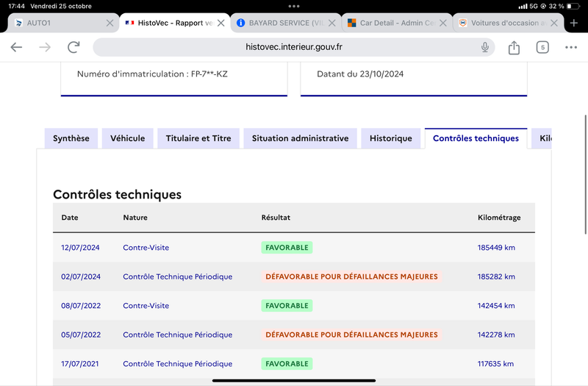This screenshot has height=386, width=588.
Task: Close the Car Detail tab
Action: point(443,24)
